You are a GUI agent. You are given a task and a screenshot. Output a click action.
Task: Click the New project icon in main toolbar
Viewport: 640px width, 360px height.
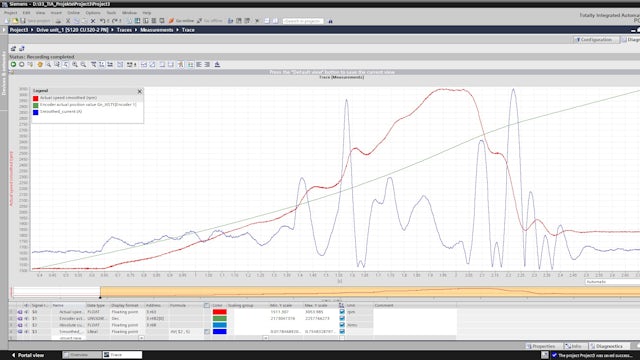(7, 21)
